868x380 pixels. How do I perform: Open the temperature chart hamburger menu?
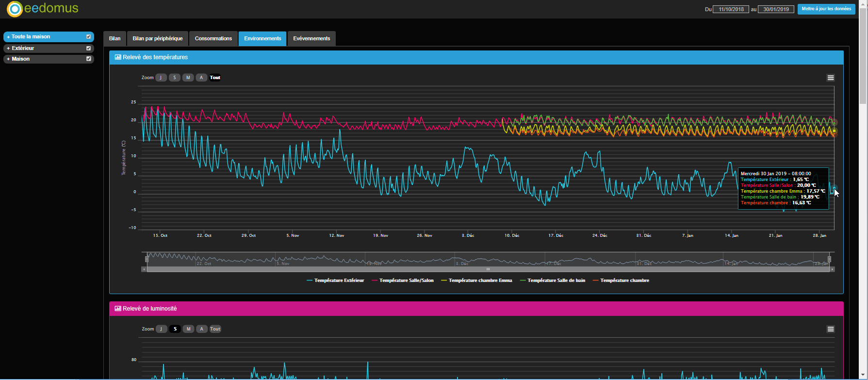tap(831, 78)
